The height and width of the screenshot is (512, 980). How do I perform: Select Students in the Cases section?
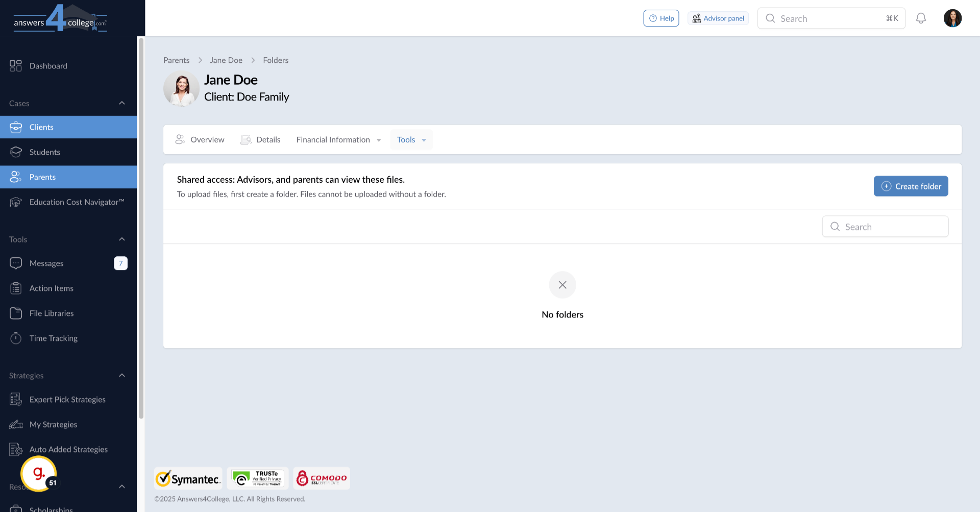pos(44,152)
